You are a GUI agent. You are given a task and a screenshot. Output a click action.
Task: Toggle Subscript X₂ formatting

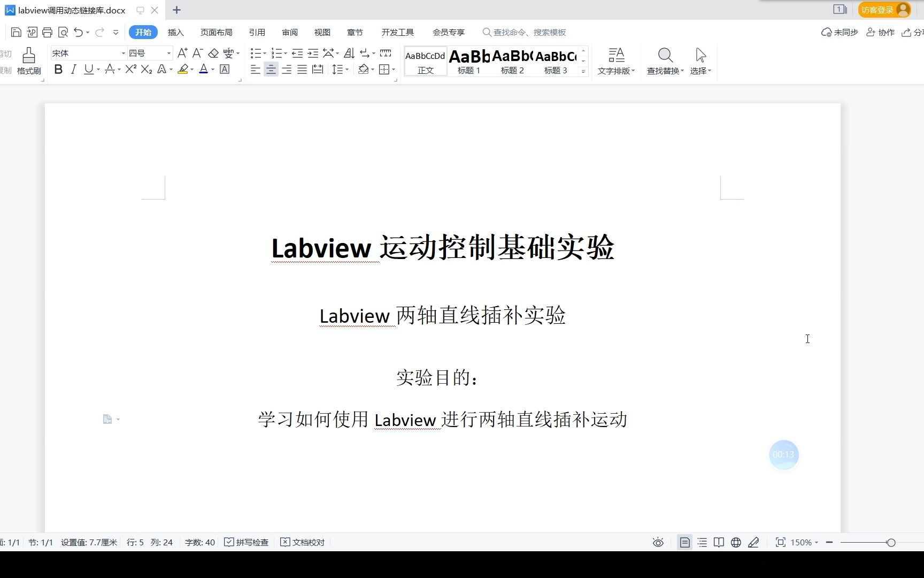coord(147,69)
